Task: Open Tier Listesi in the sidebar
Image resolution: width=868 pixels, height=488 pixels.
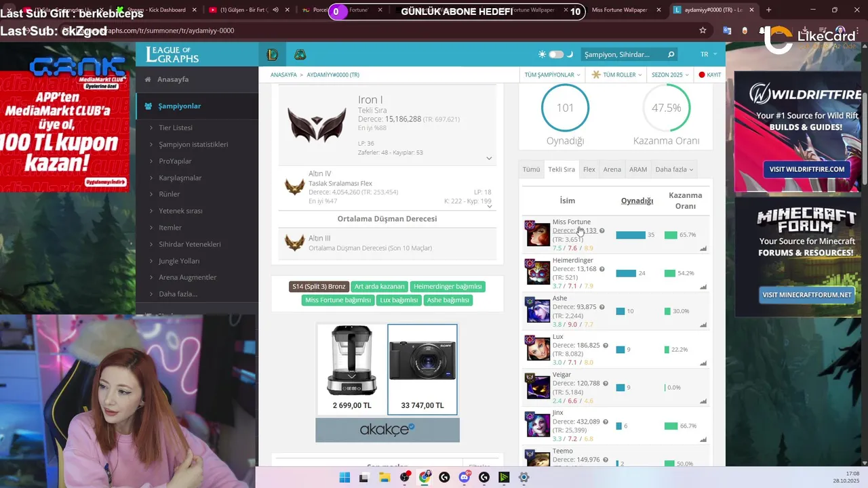Action: pos(175,127)
